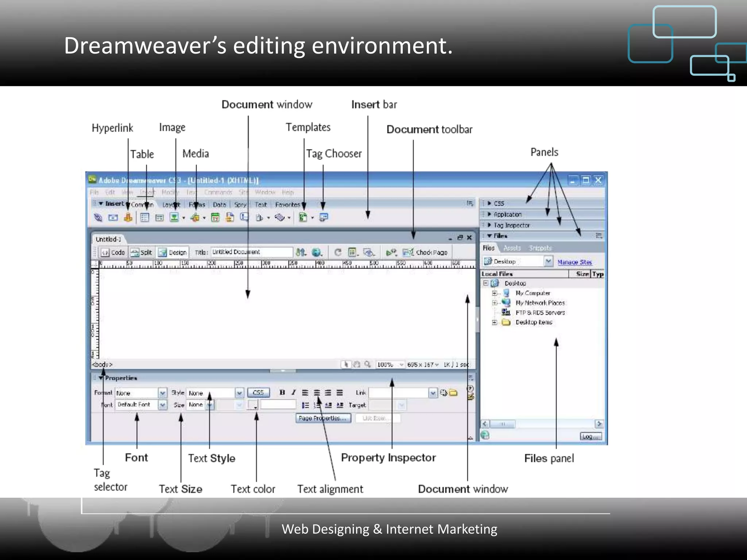
Task: Switch to Layout tab in Insert bar
Action: [171, 205]
